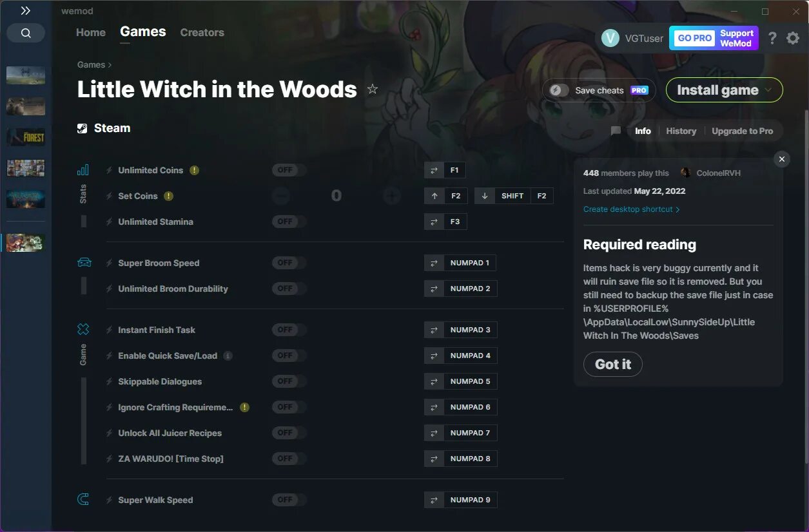
Task: Toggle the Save cheats switch
Action: [559, 90]
